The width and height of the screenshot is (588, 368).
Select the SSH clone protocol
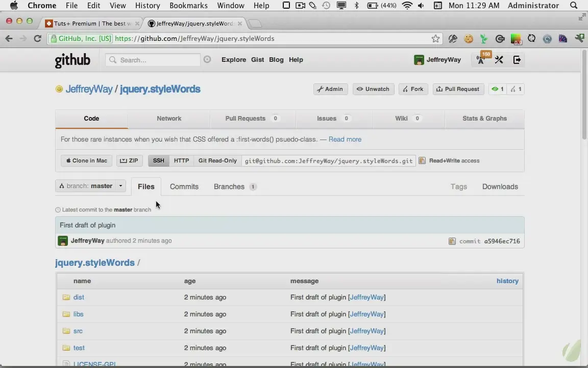tap(158, 160)
